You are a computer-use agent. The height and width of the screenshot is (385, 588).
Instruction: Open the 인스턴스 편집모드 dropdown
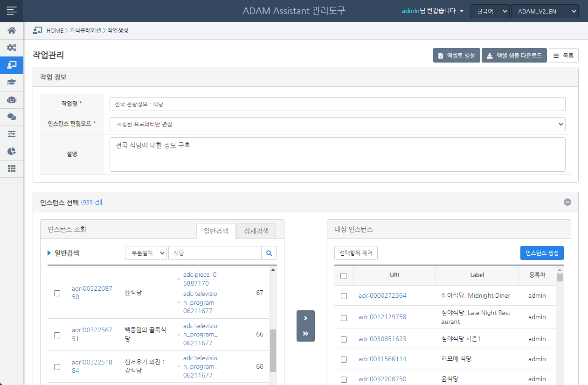[337, 124]
